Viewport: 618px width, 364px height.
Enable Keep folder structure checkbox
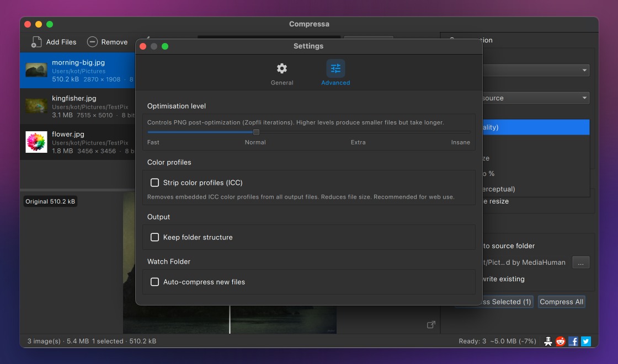154,237
